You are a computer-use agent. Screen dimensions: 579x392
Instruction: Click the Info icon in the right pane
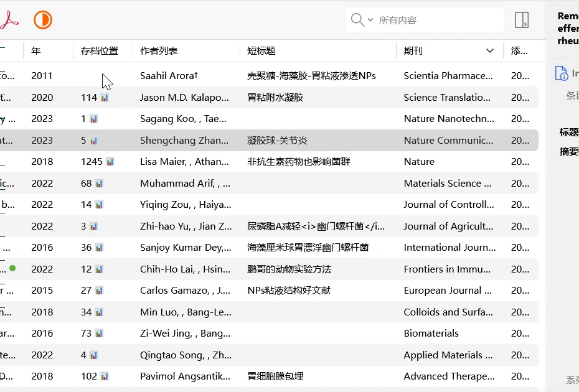[562, 73]
